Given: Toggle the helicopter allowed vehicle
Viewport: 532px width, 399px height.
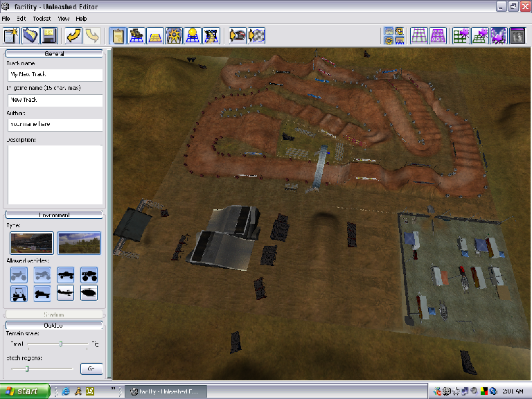Looking at the screenshot, I should point(89,293).
